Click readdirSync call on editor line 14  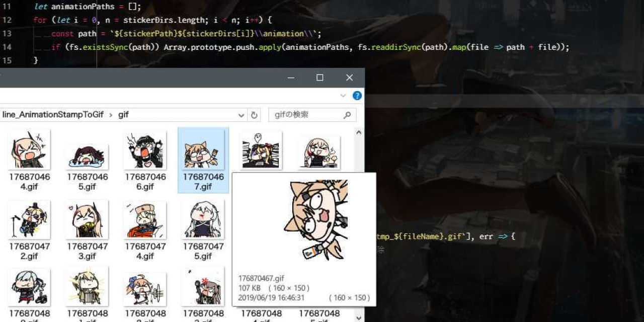[395, 47]
